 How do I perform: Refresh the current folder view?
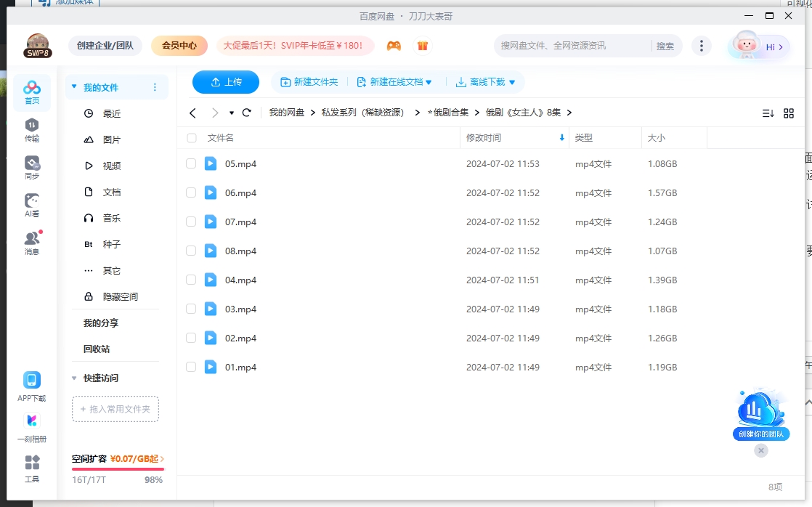[x=247, y=113]
